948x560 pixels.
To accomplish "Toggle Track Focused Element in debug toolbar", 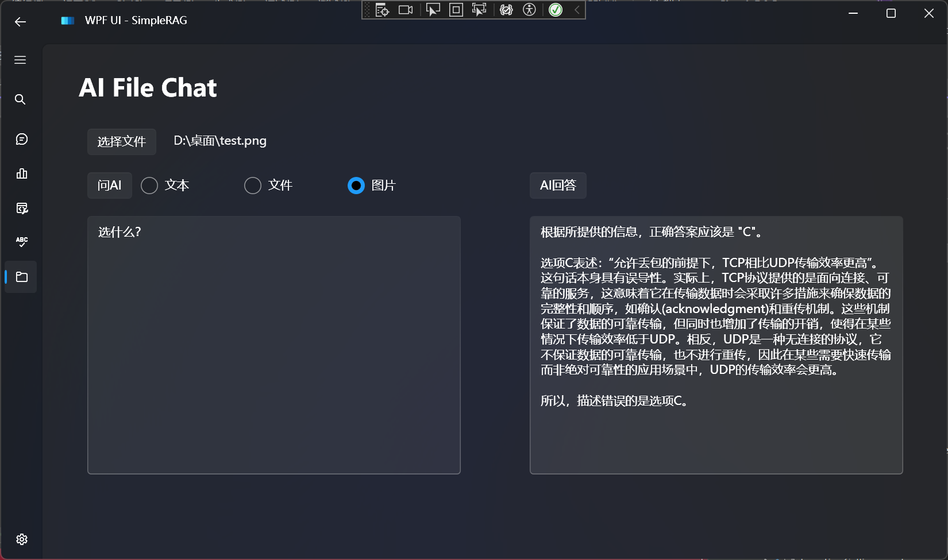I will [x=479, y=10].
